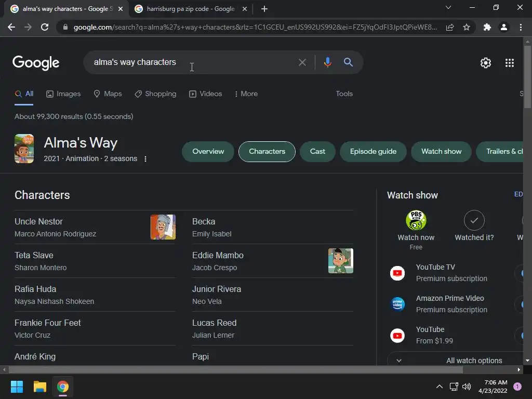The height and width of the screenshot is (399, 532).
Task: Select the All results tab
Action: click(24, 94)
